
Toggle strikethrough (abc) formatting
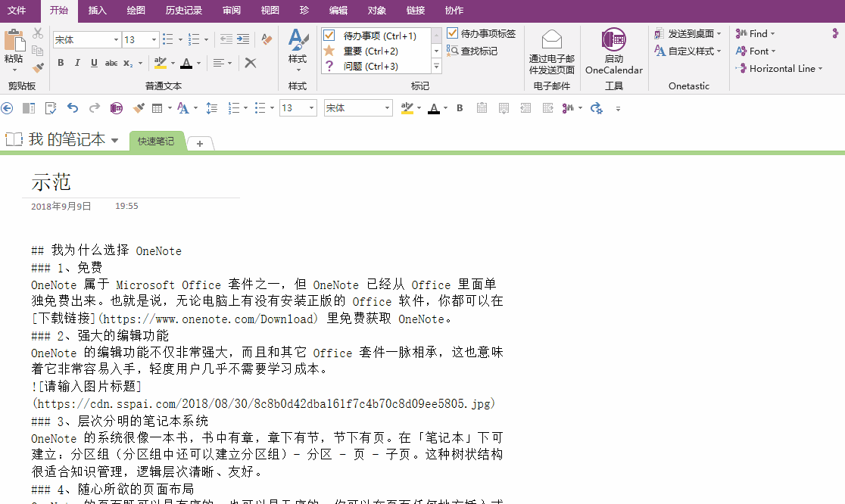(111, 63)
